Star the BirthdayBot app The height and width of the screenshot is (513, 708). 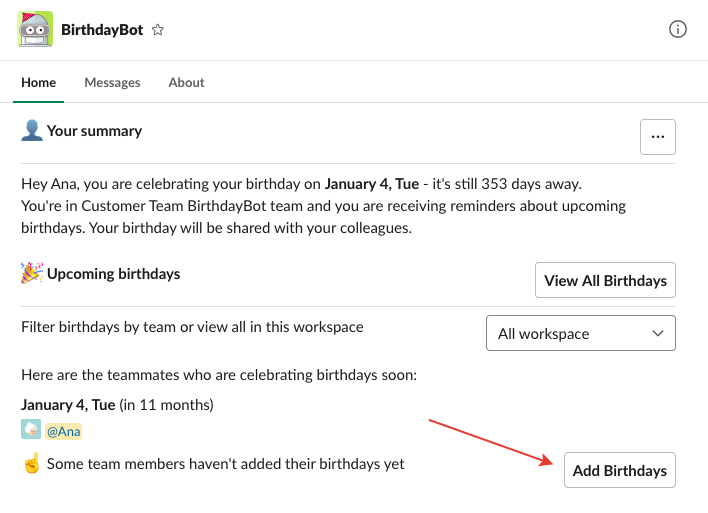(x=157, y=30)
